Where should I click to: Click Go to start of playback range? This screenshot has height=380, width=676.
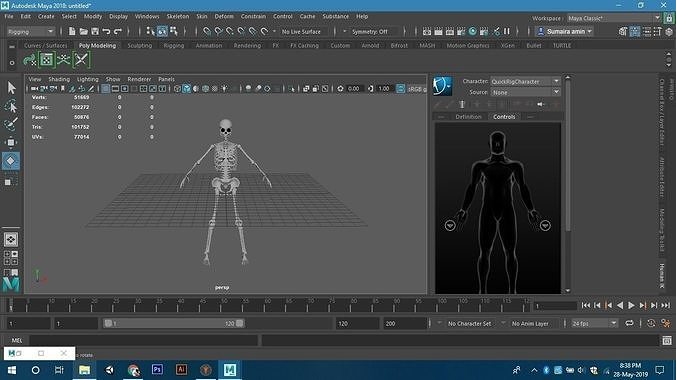[585, 305]
